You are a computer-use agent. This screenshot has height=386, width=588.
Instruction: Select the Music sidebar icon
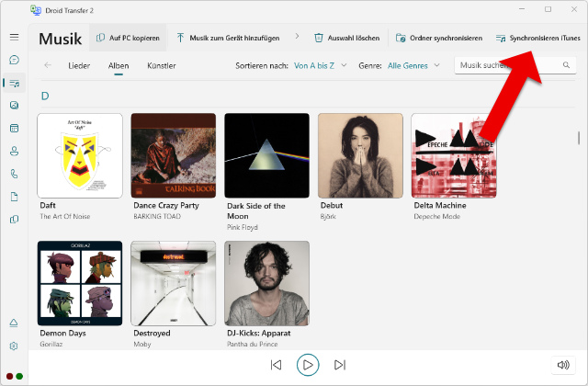[x=15, y=83]
